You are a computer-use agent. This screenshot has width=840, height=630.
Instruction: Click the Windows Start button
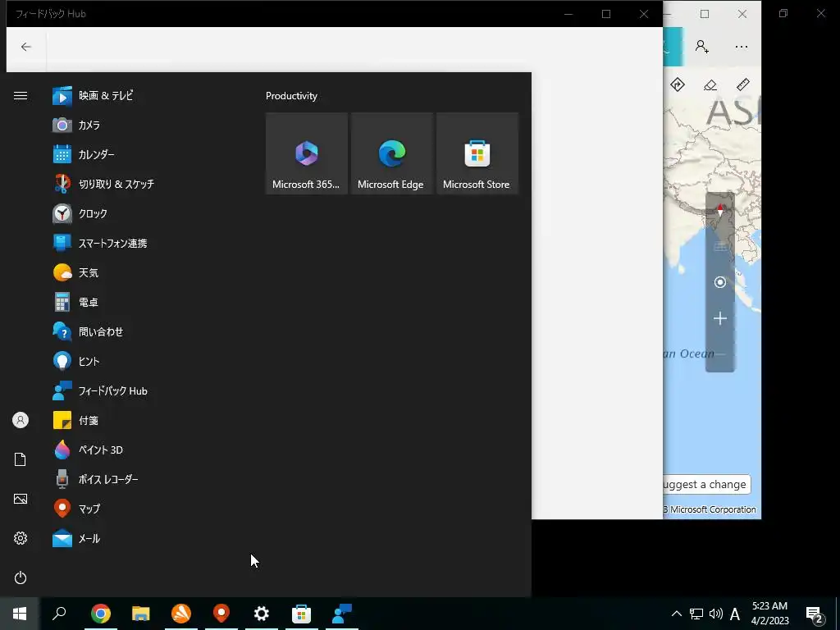pyautogui.click(x=20, y=614)
